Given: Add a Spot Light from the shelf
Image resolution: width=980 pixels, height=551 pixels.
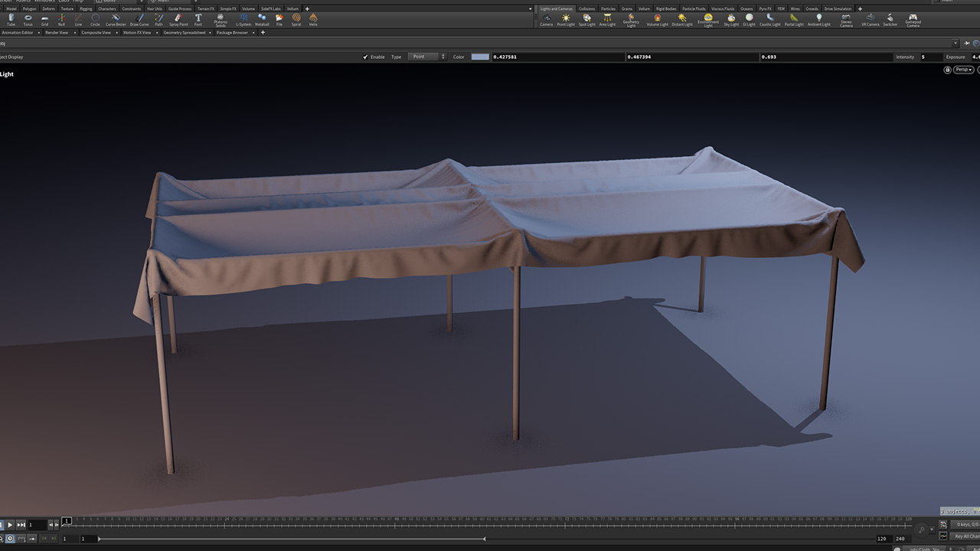Looking at the screenshot, I should coord(586,19).
